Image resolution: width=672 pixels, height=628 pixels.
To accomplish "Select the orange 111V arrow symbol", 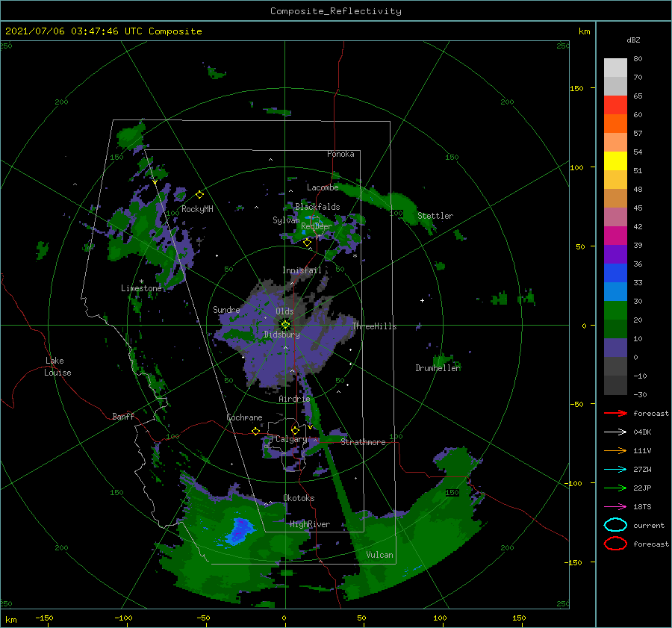I will tap(615, 450).
